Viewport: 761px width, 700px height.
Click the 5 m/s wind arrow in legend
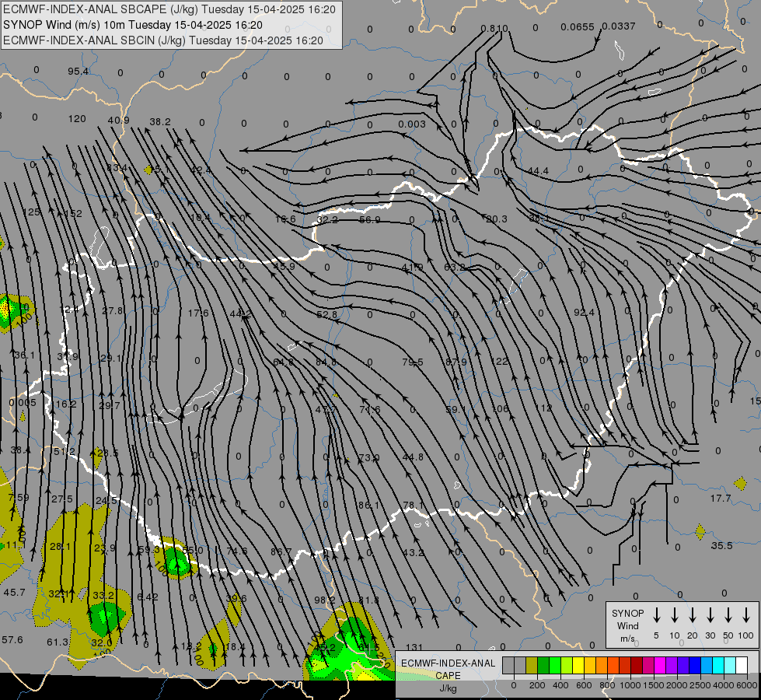pos(656,615)
